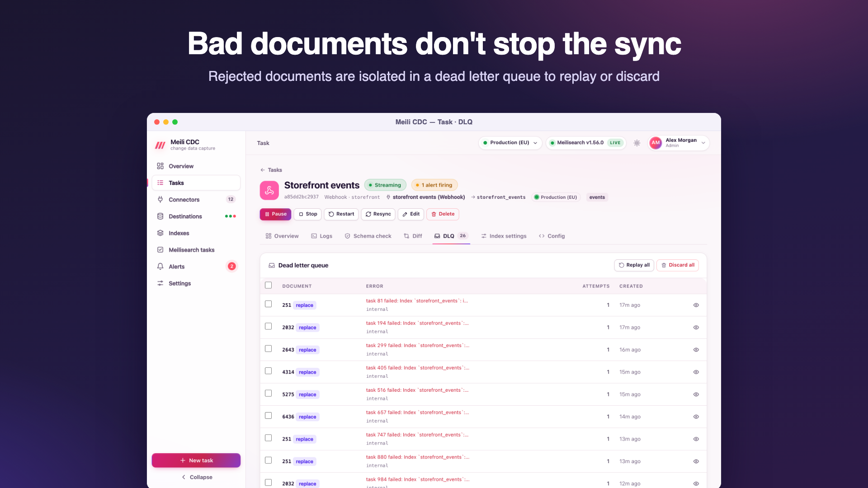Select all documents with header checkbox
The width and height of the screenshot is (868, 488).
pos(269,285)
